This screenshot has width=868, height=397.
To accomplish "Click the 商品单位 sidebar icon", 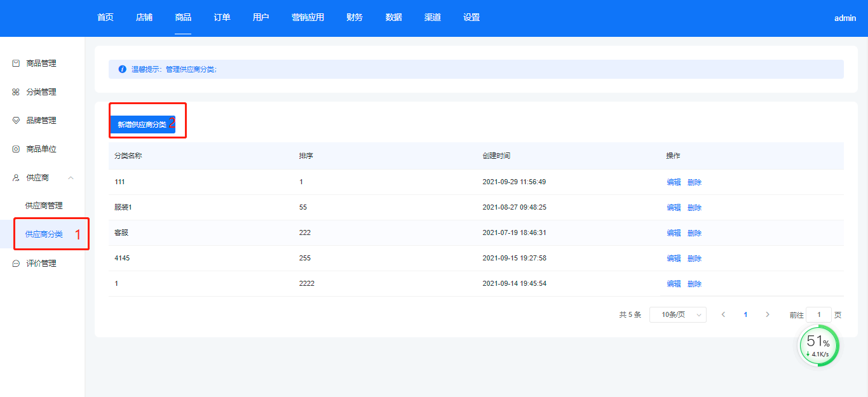I will pyautogui.click(x=16, y=149).
